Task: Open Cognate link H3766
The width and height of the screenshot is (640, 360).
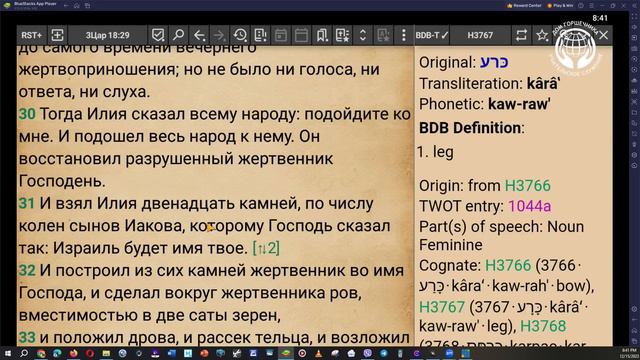Action: (508, 266)
